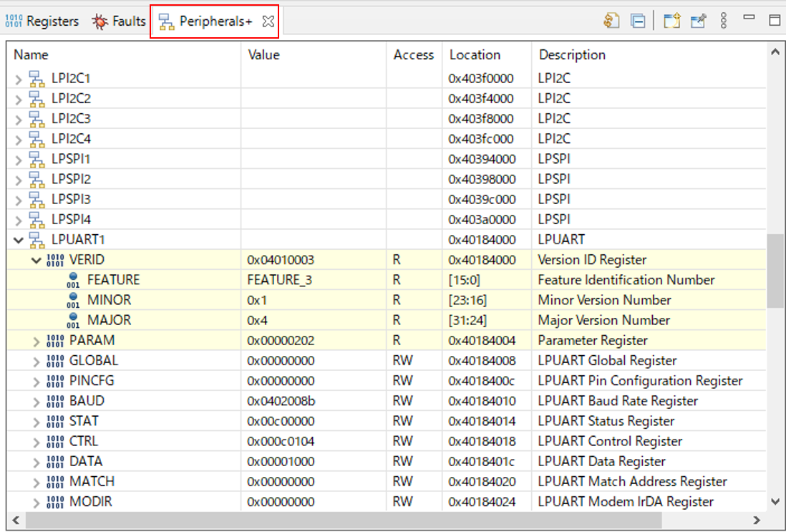Image resolution: width=786 pixels, height=532 pixels.
Task: Expand the BAUD register
Action: [36, 402]
